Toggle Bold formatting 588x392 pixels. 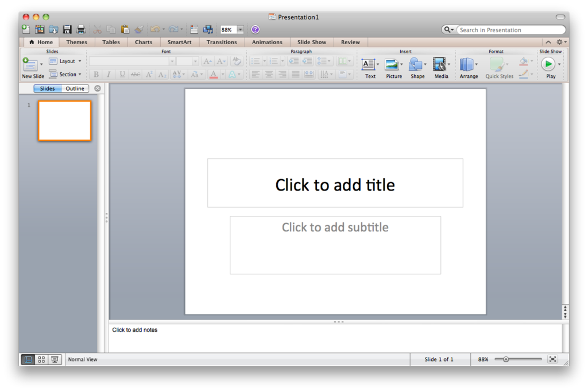pos(96,74)
